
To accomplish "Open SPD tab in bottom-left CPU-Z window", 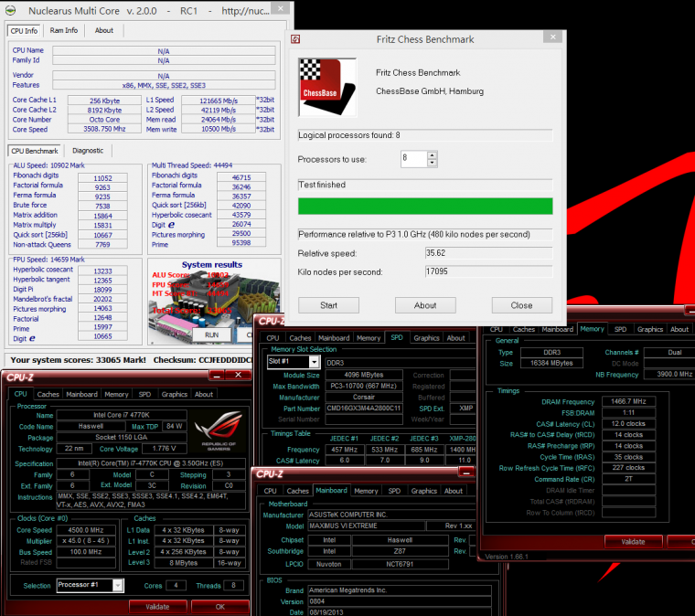I will click(144, 394).
